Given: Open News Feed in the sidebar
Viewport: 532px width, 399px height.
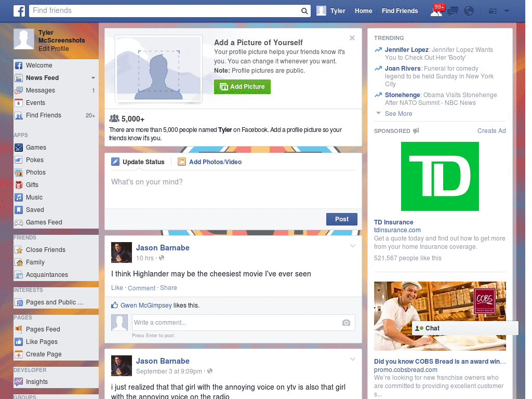Looking at the screenshot, I should (43, 78).
